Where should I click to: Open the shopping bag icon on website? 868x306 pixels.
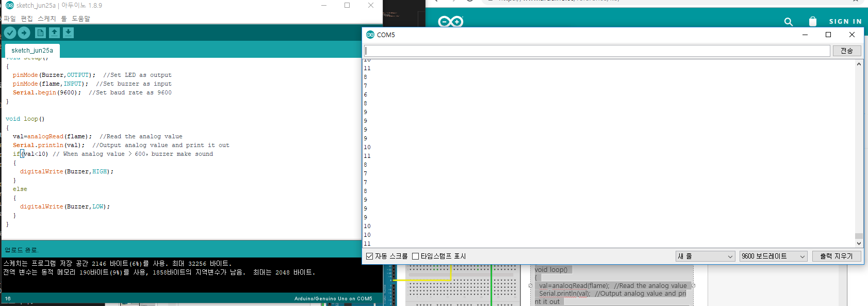[x=813, y=22]
